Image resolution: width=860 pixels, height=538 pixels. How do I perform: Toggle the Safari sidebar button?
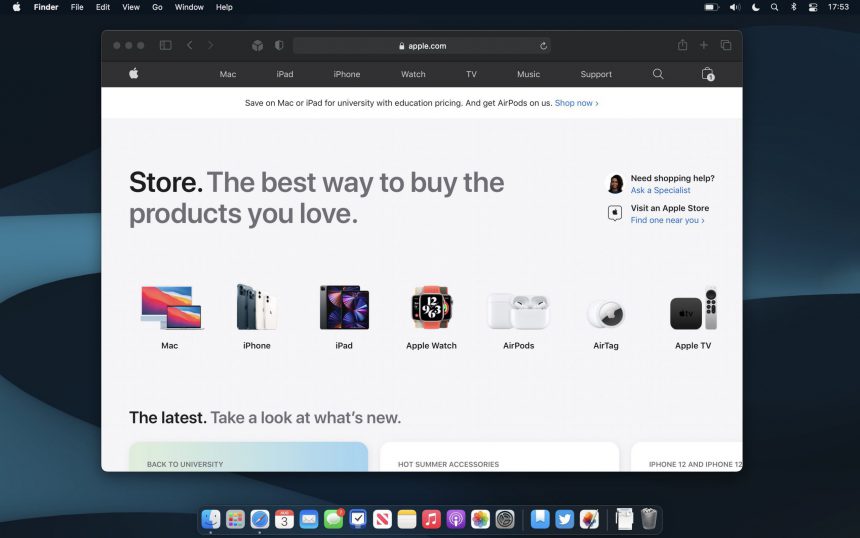[166, 46]
